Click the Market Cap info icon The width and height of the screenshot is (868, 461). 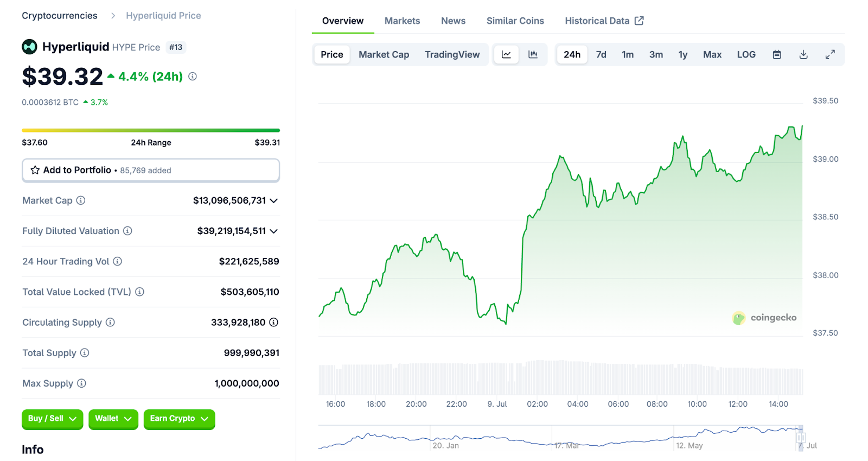81,200
